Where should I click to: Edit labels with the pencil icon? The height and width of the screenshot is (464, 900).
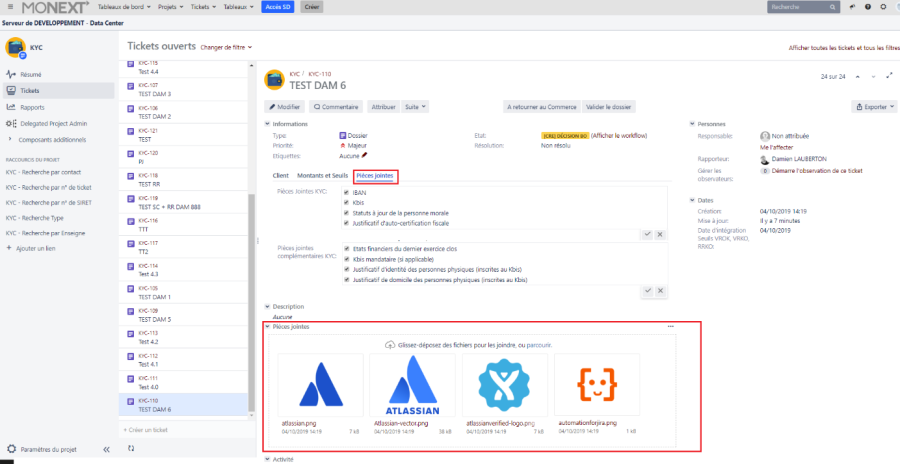[365, 155]
